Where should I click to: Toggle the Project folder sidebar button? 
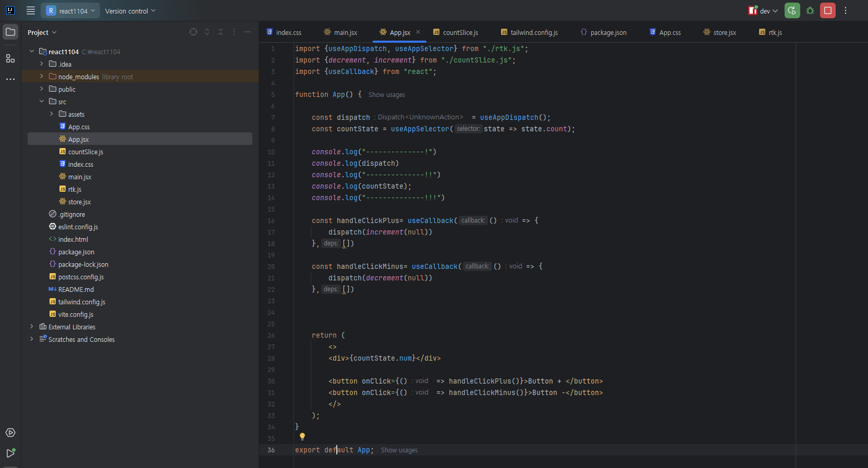tap(10, 32)
